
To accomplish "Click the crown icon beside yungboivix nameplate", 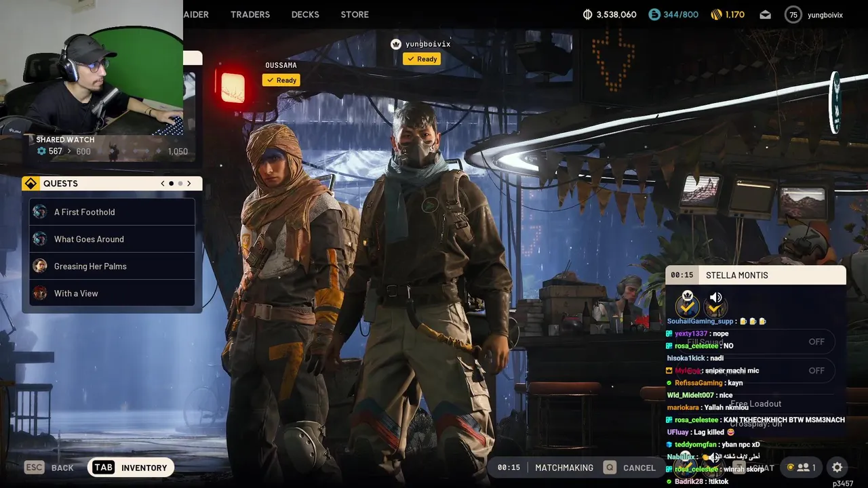I will click(x=396, y=44).
